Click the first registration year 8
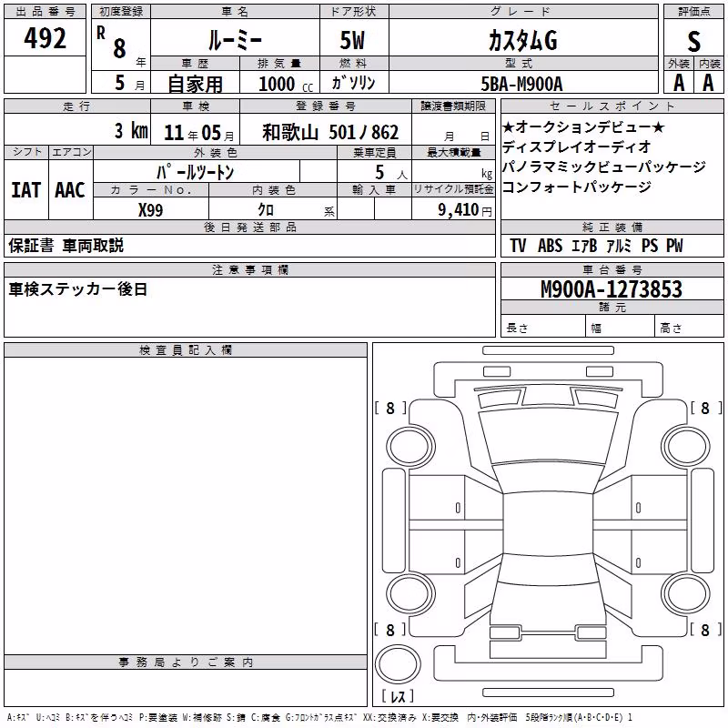This screenshot has width=728, height=728. pos(119,48)
